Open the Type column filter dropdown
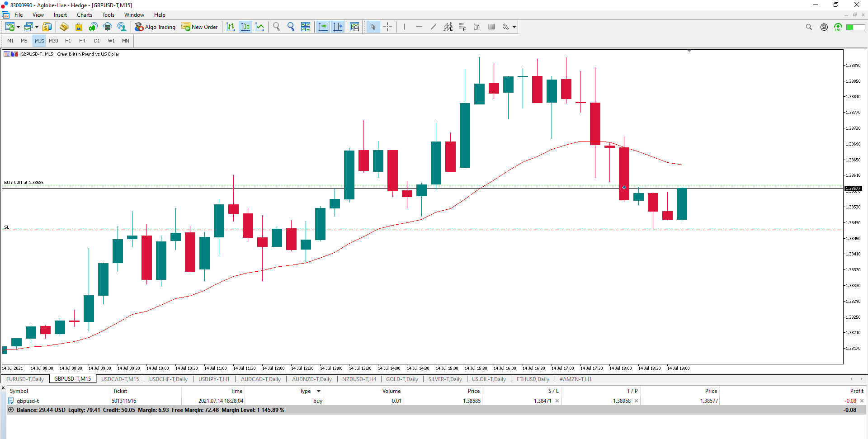Screen dimensions: 868x439 tap(319, 391)
